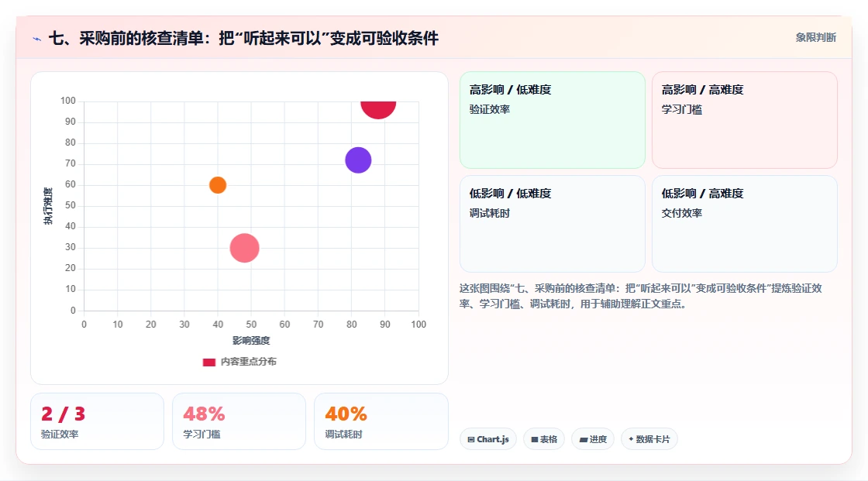Open the 高影响 / 低难度 quadrant card
Viewport: 868px width, 481px height.
(x=553, y=120)
